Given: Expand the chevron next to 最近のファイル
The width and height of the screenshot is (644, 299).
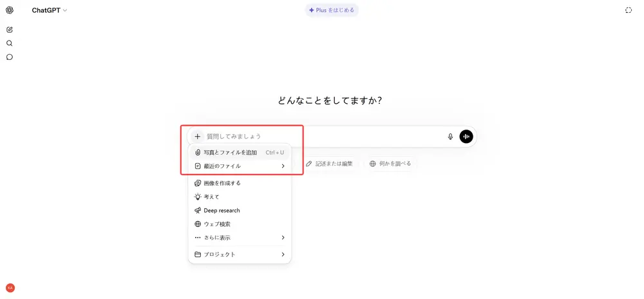Looking at the screenshot, I should [283, 166].
